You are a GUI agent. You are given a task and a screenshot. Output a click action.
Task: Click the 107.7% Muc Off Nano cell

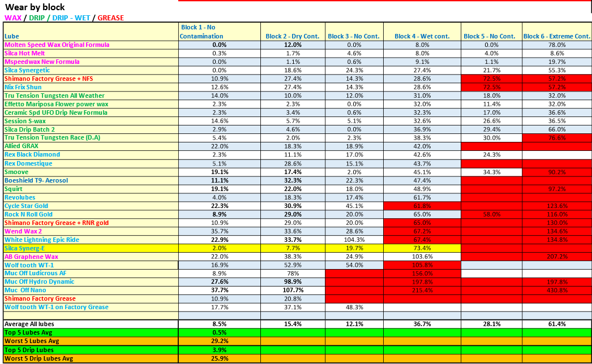[292, 291]
